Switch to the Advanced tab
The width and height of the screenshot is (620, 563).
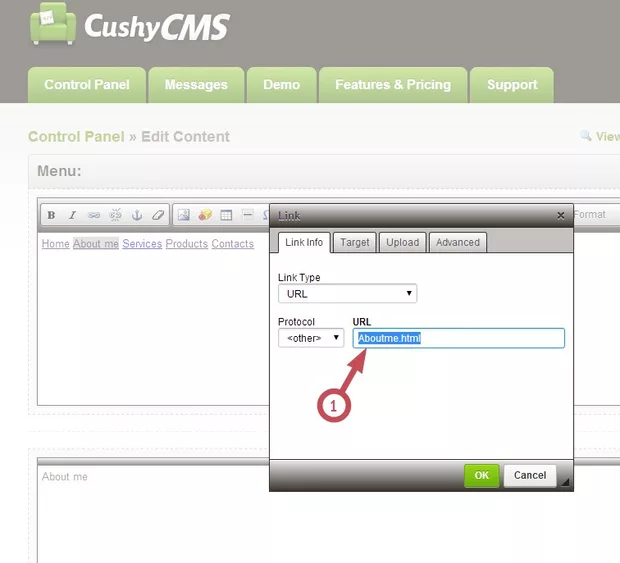[457, 242]
